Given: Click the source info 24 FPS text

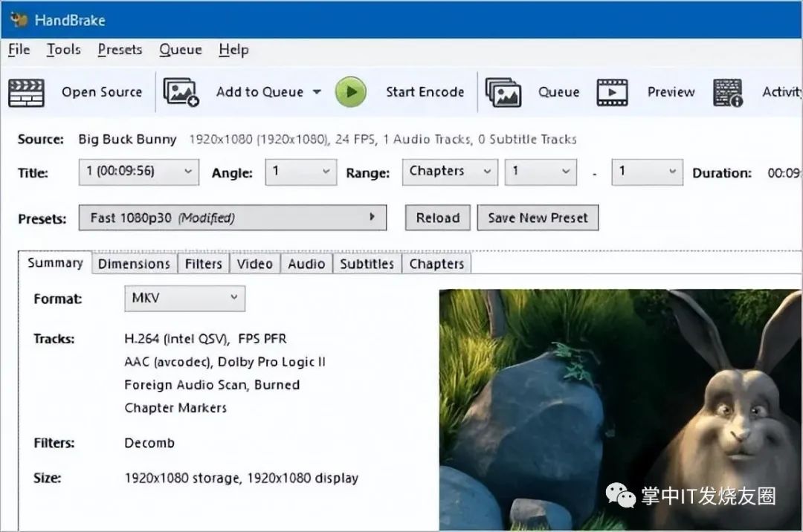Looking at the screenshot, I should tap(355, 139).
